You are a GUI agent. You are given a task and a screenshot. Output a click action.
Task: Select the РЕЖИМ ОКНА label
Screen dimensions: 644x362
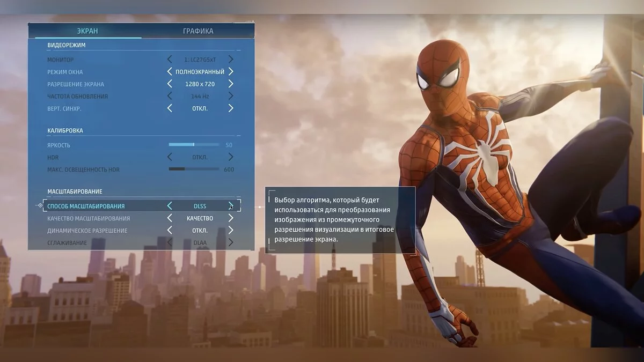65,72
